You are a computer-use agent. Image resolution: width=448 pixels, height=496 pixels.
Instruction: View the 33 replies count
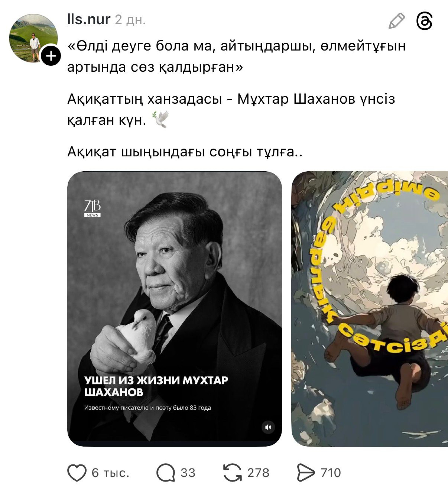coord(188,473)
